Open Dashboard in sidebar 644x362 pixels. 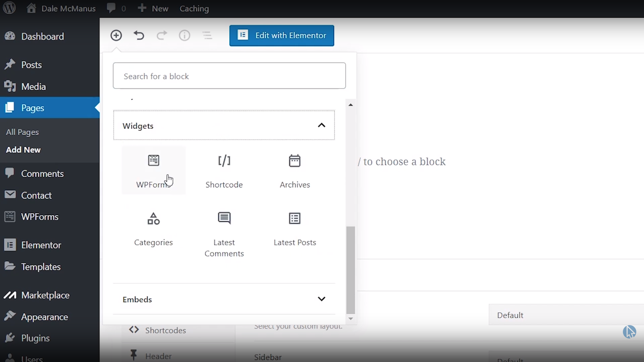click(x=50, y=36)
